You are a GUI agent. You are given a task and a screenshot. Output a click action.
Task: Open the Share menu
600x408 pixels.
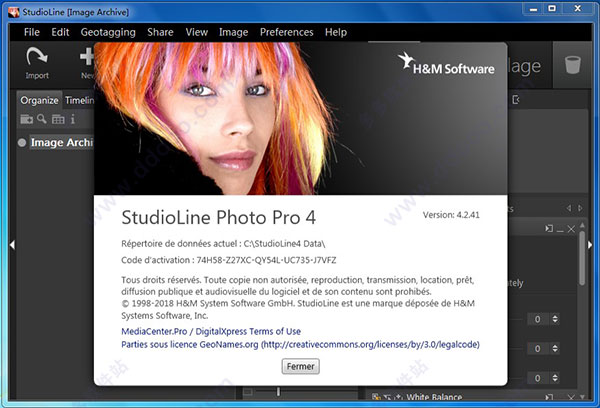tap(160, 32)
